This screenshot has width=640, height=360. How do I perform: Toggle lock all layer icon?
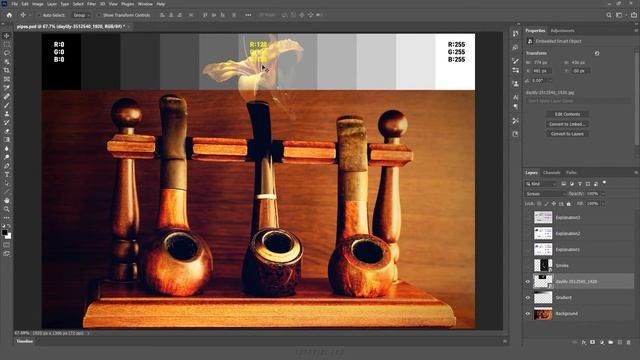coord(569,204)
